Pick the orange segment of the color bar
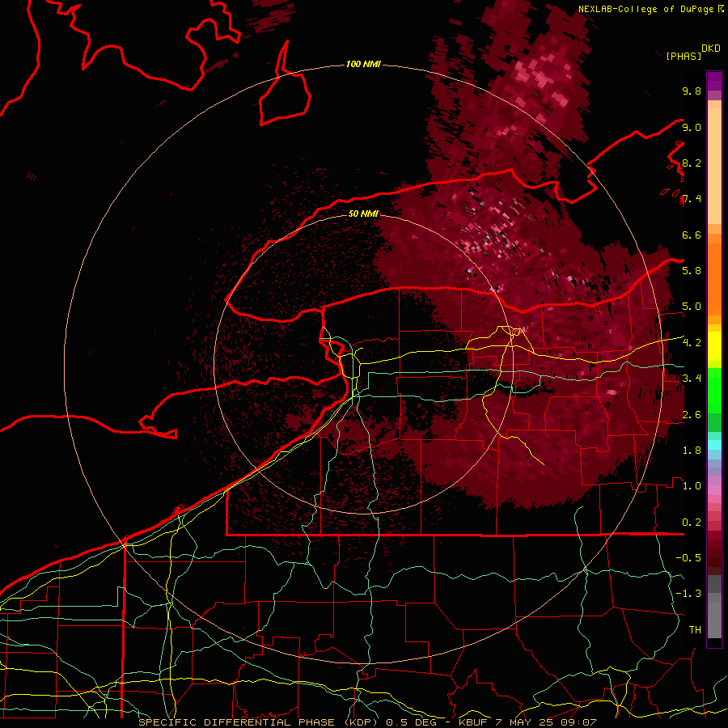 tap(714, 280)
